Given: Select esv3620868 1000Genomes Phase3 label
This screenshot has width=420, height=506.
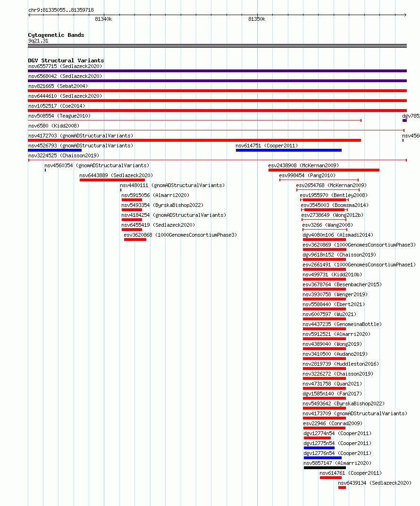Looking at the screenshot, I should point(181,235).
